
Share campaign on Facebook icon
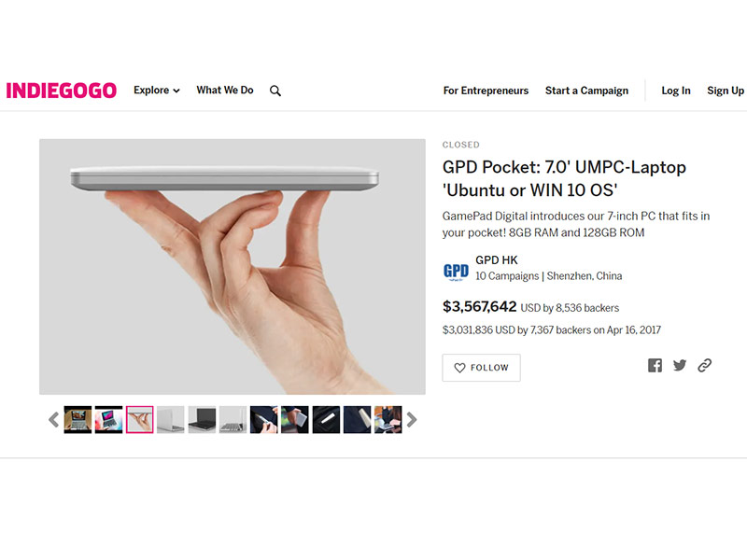click(655, 365)
